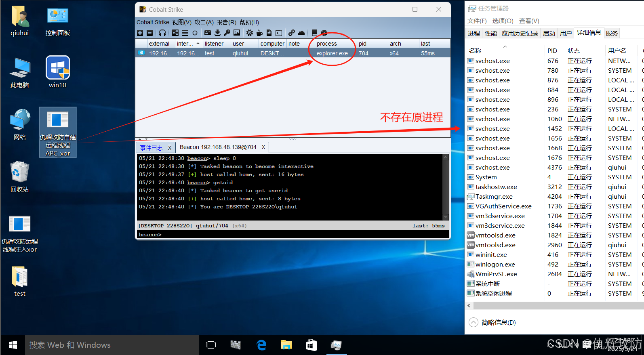Click the disconnect minus icon in Cobalt Strike toolbar
The height and width of the screenshot is (355, 644).
[150, 33]
